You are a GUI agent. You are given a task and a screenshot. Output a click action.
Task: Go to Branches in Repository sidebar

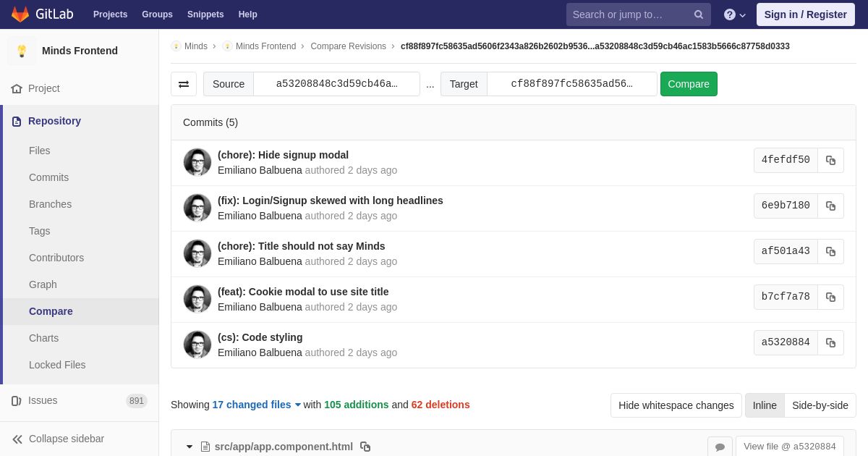click(x=50, y=204)
